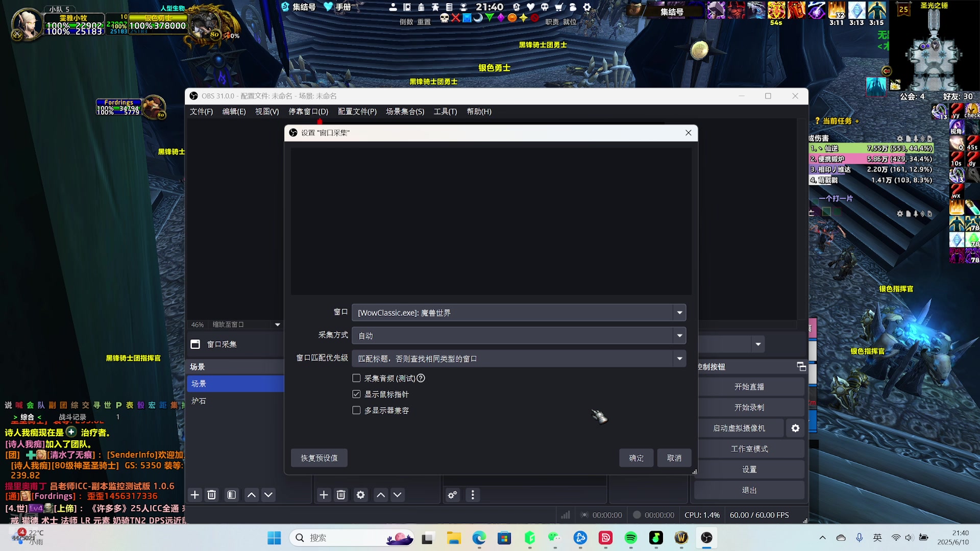The width and height of the screenshot is (980, 551).
Task: Open the 帮助(H) menu
Action: [x=479, y=111]
